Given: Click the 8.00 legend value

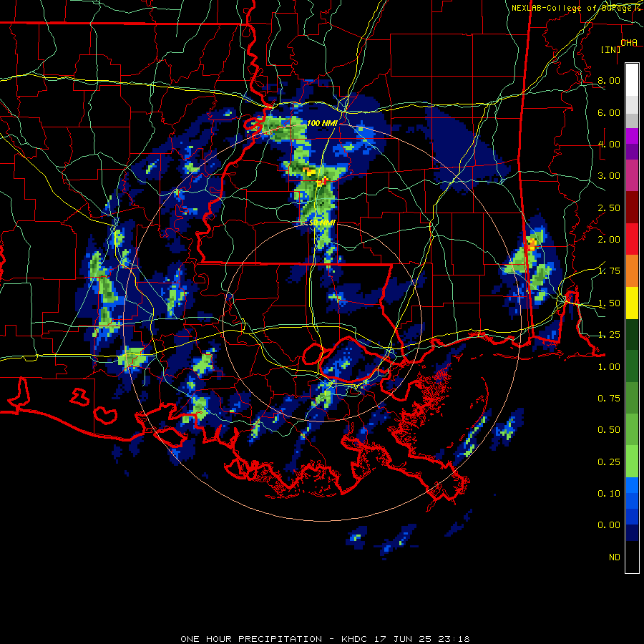Looking at the screenshot, I should [609, 80].
